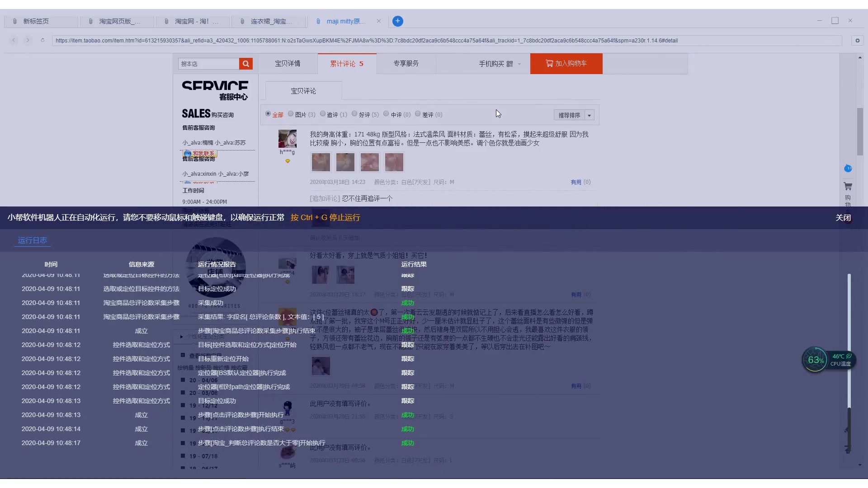Click log entry 步骤[点击评论数步骤]执行结束

(241, 429)
